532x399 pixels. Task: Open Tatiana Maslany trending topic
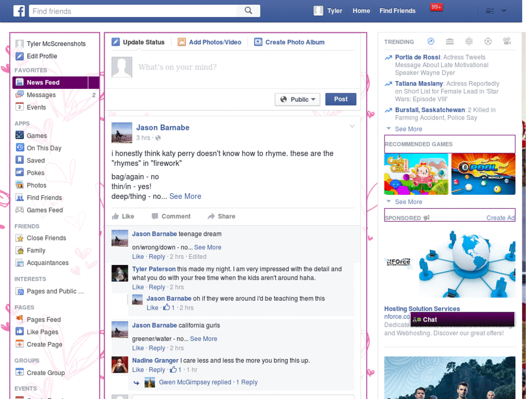click(419, 84)
